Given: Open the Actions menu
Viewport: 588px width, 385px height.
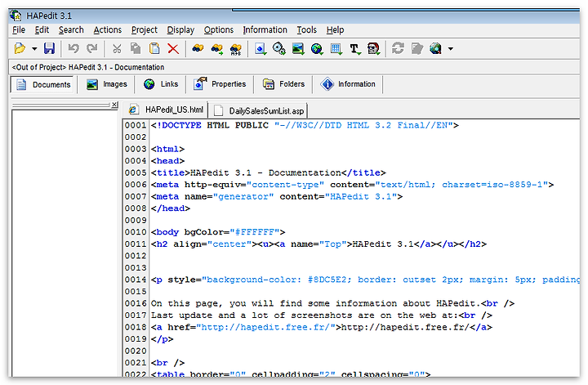Looking at the screenshot, I should [108, 30].
